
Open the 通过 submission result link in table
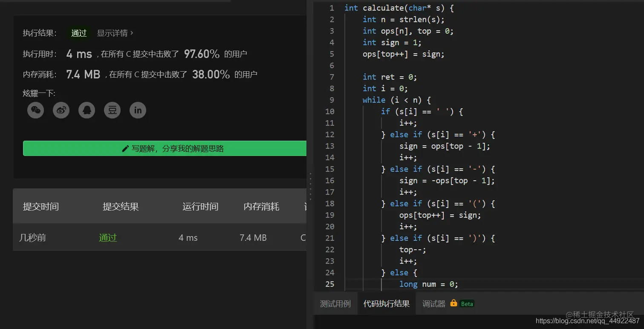tap(108, 238)
